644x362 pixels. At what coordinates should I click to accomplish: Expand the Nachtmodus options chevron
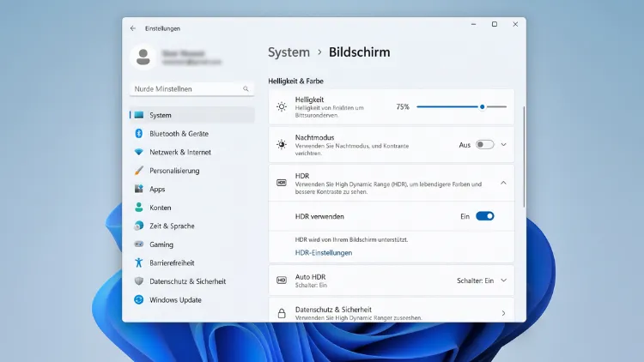click(503, 144)
